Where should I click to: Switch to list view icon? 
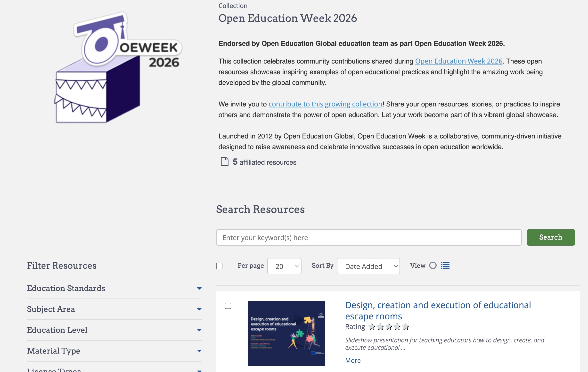445,266
